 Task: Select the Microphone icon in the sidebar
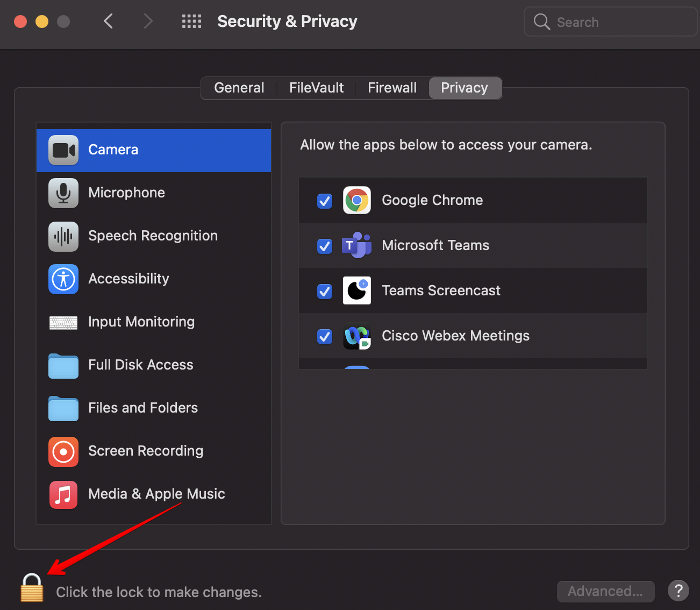pos(63,193)
